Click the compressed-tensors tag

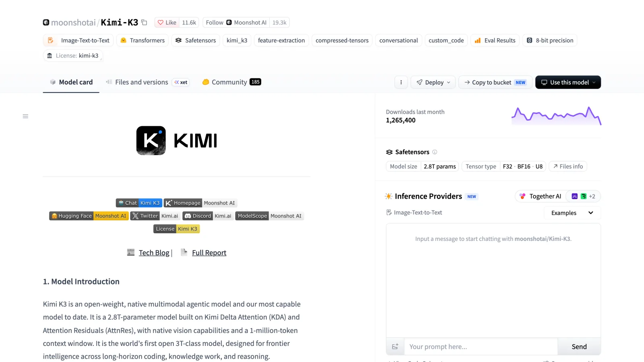(342, 41)
